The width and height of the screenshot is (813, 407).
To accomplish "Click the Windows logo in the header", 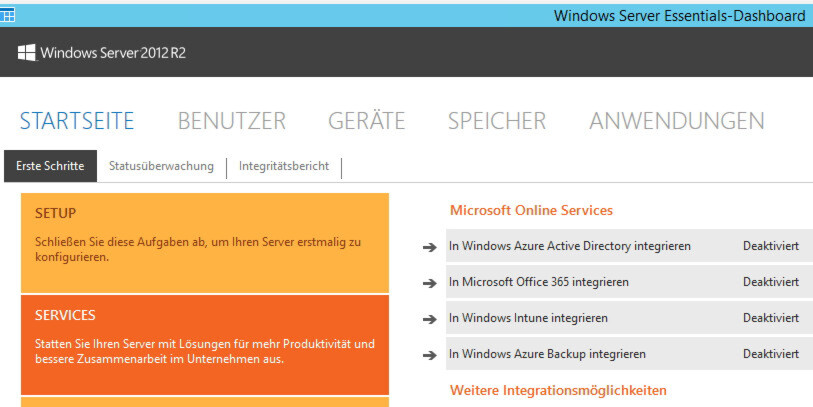I will (x=26, y=52).
